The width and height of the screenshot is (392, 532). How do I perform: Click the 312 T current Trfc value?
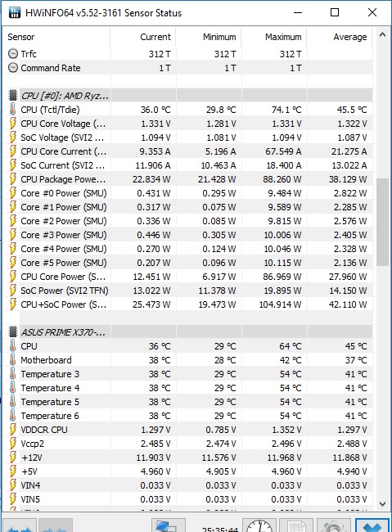click(160, 53)
